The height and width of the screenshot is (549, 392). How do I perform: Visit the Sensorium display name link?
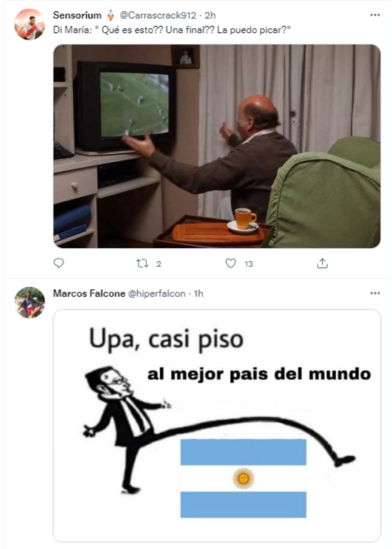tap(77, 16)
